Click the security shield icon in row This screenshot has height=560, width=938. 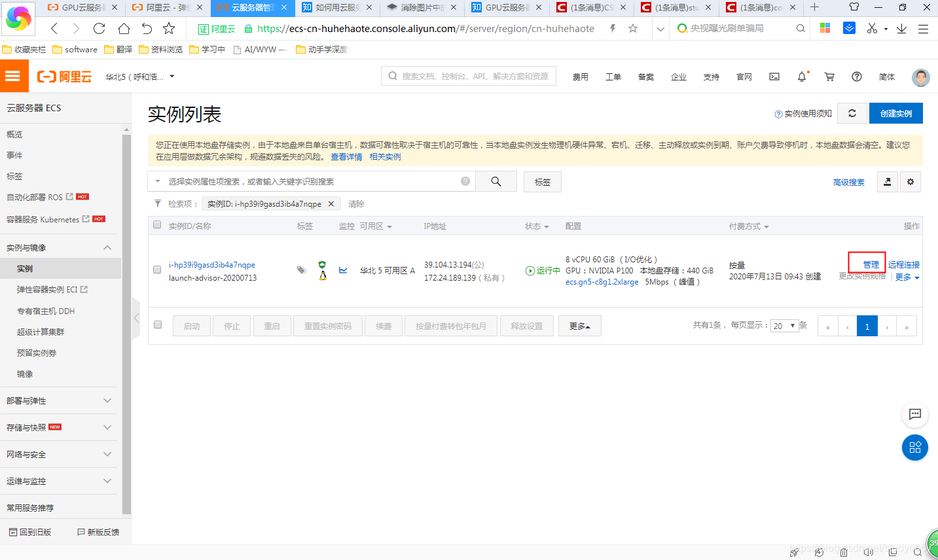pos(322,264)
